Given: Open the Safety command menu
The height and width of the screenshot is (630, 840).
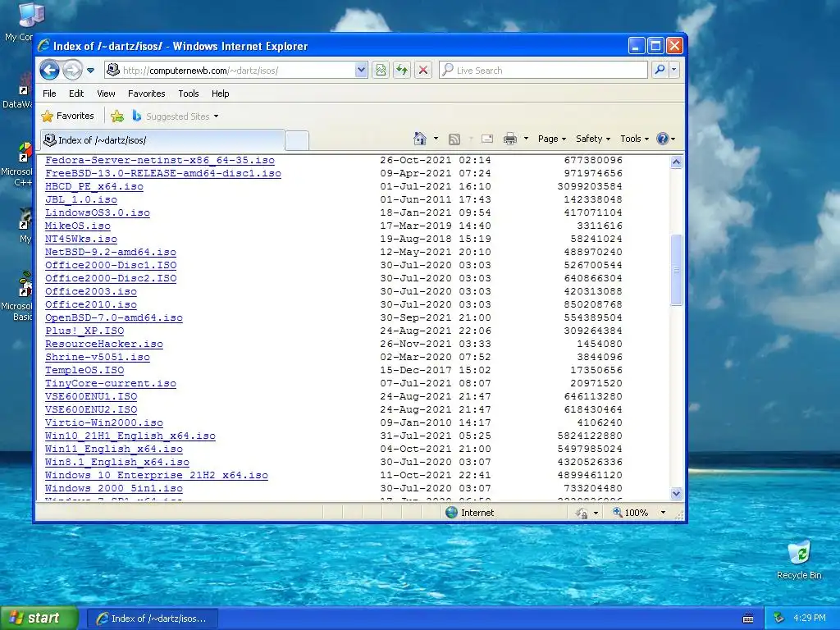Looking at the screenshot, I should pyautogui.click(x=593, y=139).
